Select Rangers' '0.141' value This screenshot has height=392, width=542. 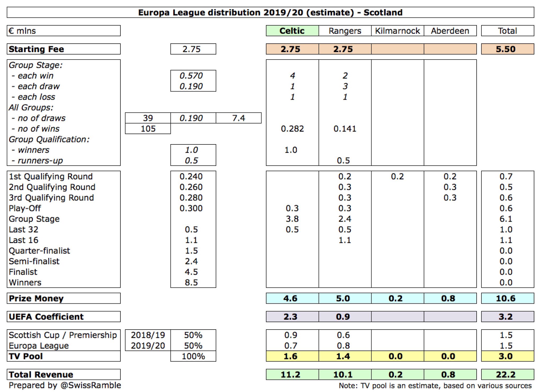pos(345,129)
